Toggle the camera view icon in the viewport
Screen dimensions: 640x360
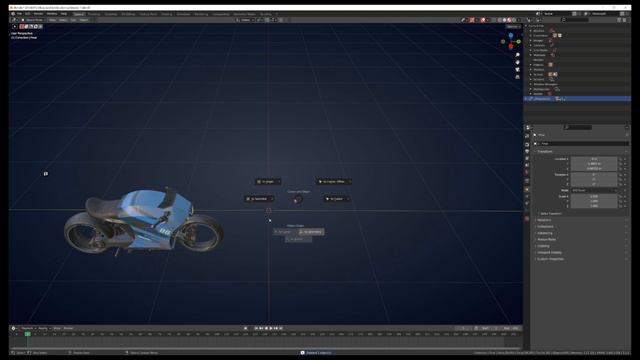pyautogui.click(x=518, y=69)
